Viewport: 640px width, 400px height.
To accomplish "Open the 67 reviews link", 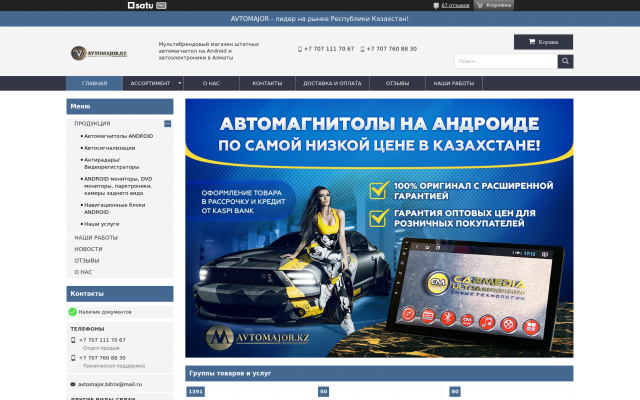I will (455, 5).
